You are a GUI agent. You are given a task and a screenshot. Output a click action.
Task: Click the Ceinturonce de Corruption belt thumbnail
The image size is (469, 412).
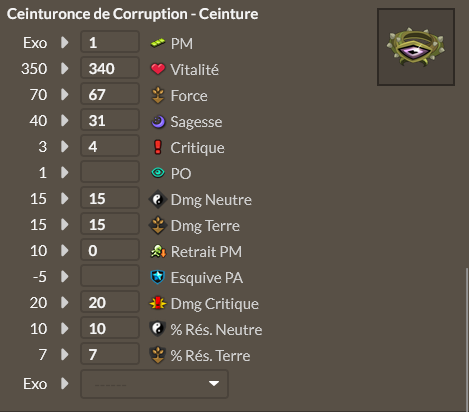pyautogui.click(x=416, y=47)
